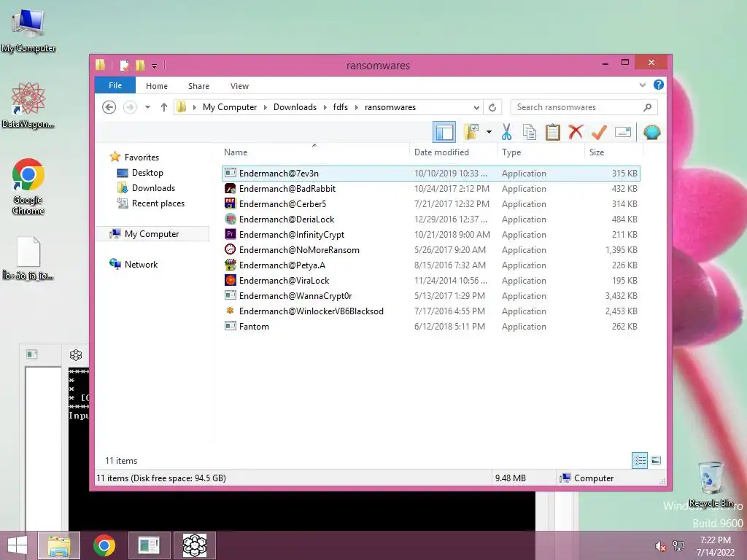Open the File ribbon tab
Viewport: 747px width, 560px height.
click(115, 85)
